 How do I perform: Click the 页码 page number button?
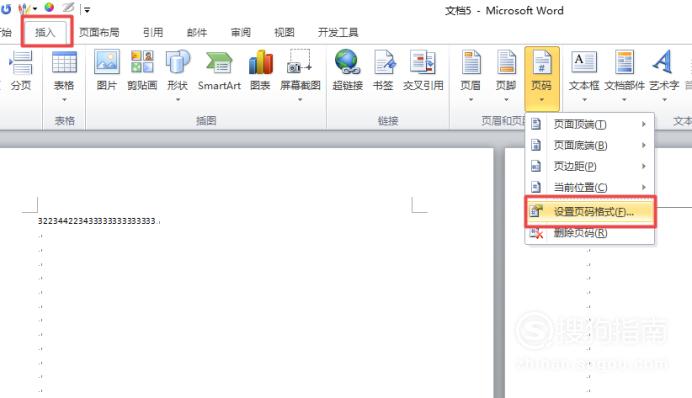(542, 78)
